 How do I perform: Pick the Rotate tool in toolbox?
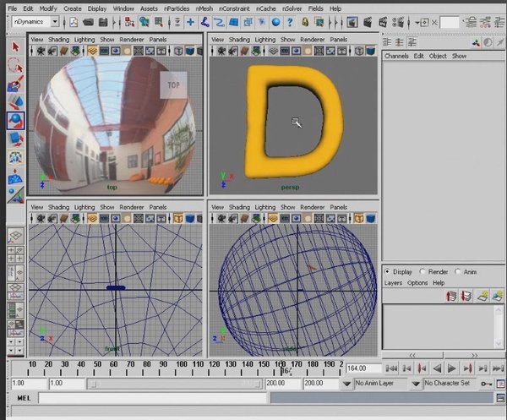point(15,120)
